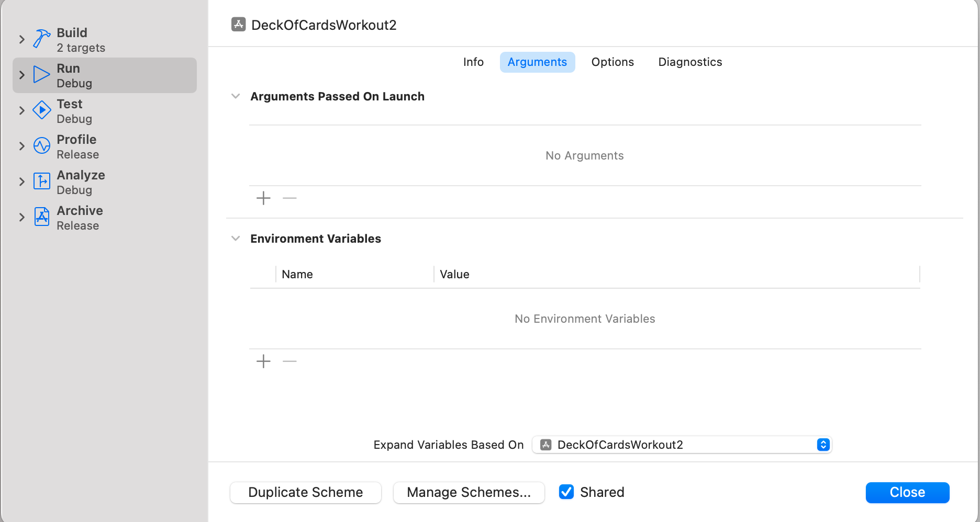
Task: Collapse the Environment Variables section
Action: [236, 239]
